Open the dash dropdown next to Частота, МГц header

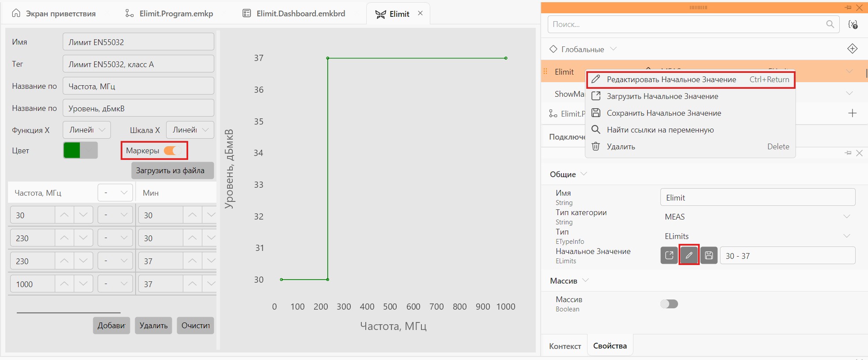115,193
